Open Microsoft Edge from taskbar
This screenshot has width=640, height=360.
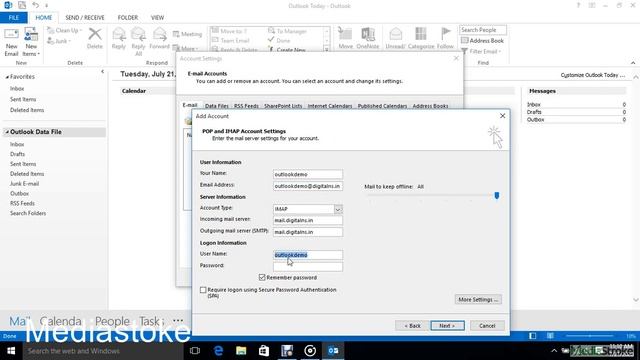[x=218, y=351]
